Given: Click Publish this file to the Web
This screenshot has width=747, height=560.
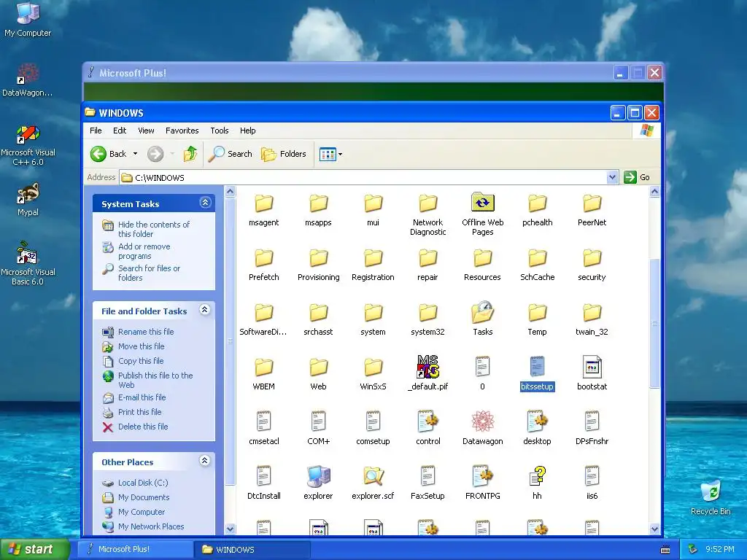Looking at the screenshot, I should click(x=155, y=380).
